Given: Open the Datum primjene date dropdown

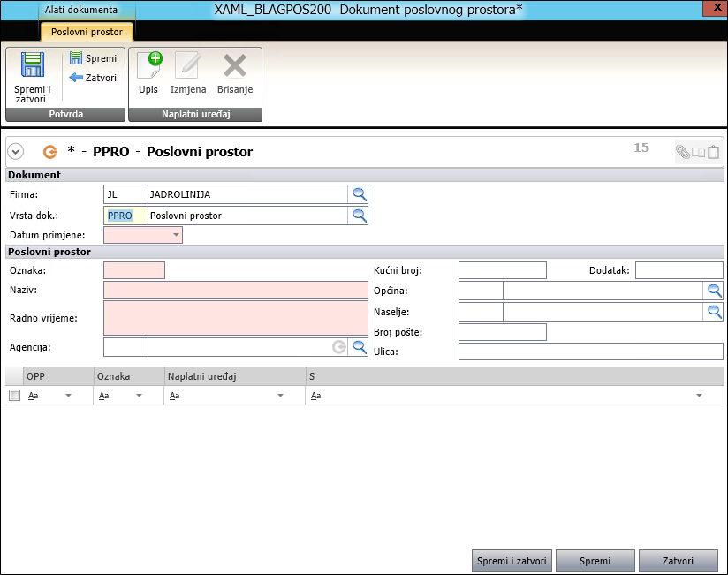Looking at the screenshot, I should pyautogui.click(x=176, y=236).
